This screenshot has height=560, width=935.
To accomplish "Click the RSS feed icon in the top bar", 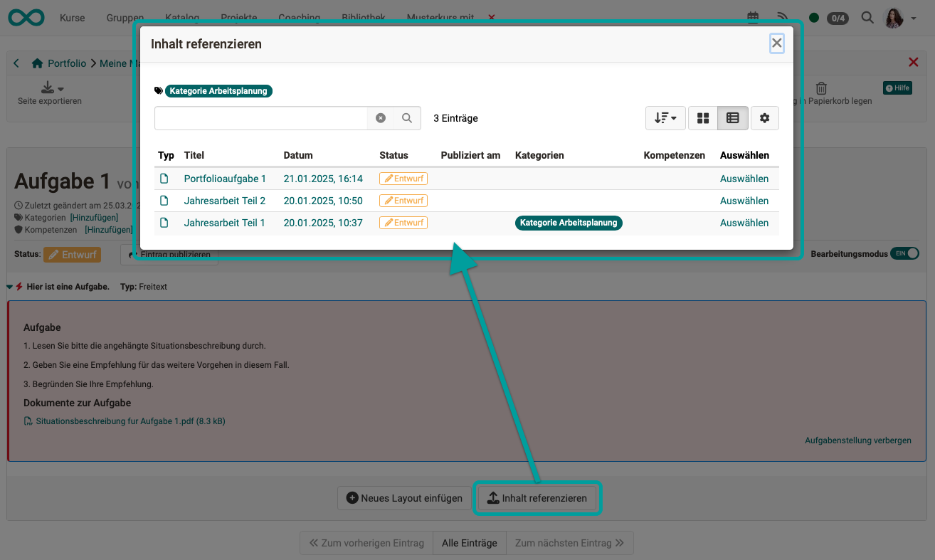I will (783, 17).
